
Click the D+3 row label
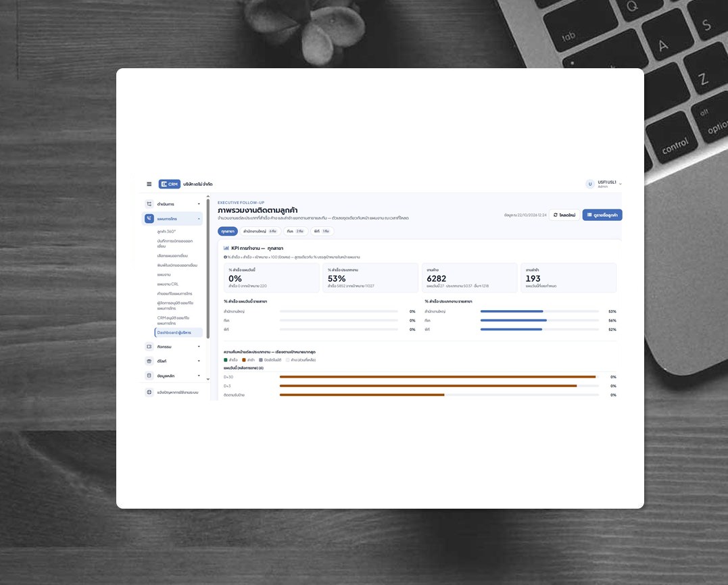pos(228,386)
